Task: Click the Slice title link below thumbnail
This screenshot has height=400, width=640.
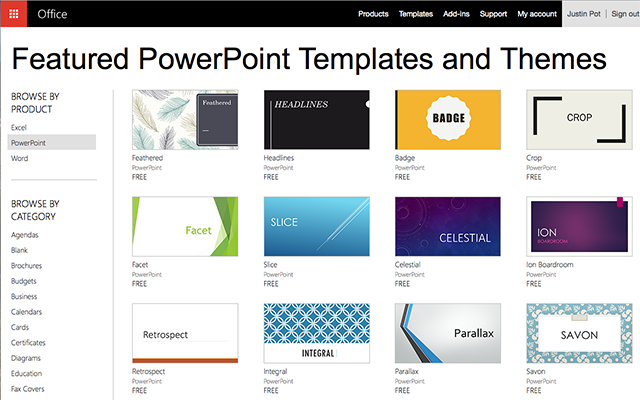Action: (270, 264)
